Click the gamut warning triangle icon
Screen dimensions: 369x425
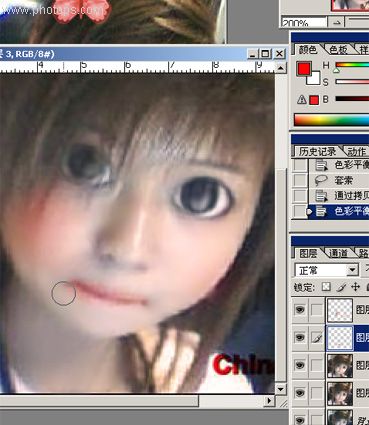302,99
